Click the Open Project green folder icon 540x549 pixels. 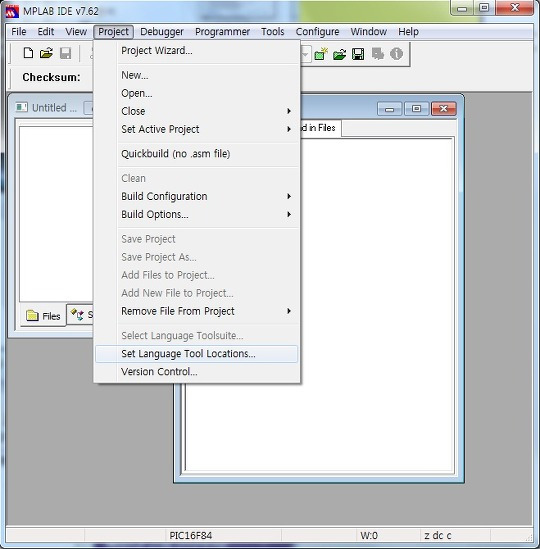tap(339, 54)
